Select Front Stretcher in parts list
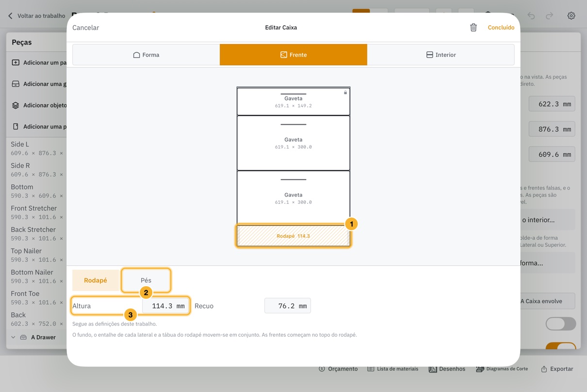Screen dimensions: 587x392 tap(37, 212)
